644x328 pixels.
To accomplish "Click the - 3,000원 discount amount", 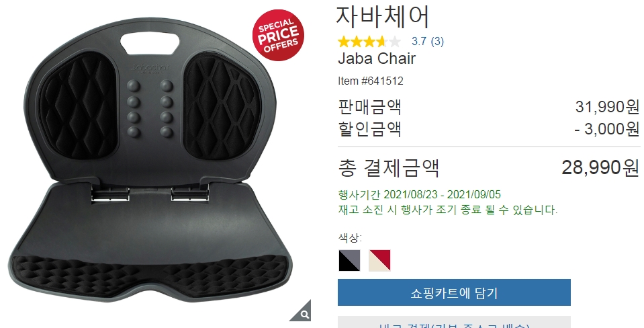I will pyautogui.click(x=606, y=129).
